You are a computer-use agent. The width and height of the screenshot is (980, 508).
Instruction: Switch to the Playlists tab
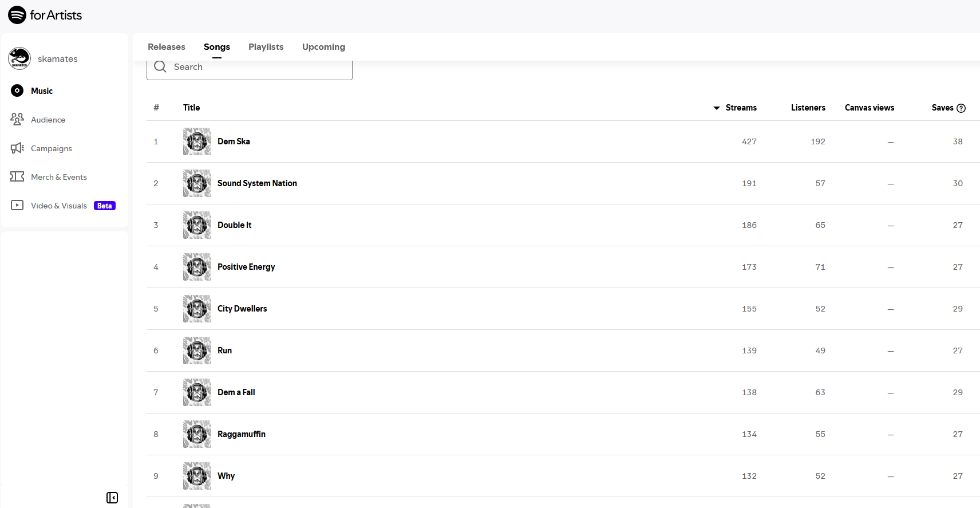[x=266, y=47]
